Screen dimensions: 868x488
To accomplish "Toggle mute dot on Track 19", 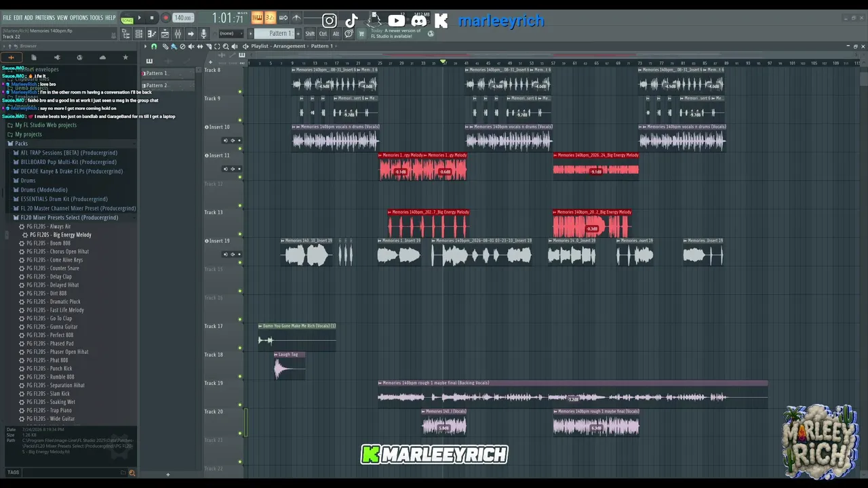I will point(240,405).
